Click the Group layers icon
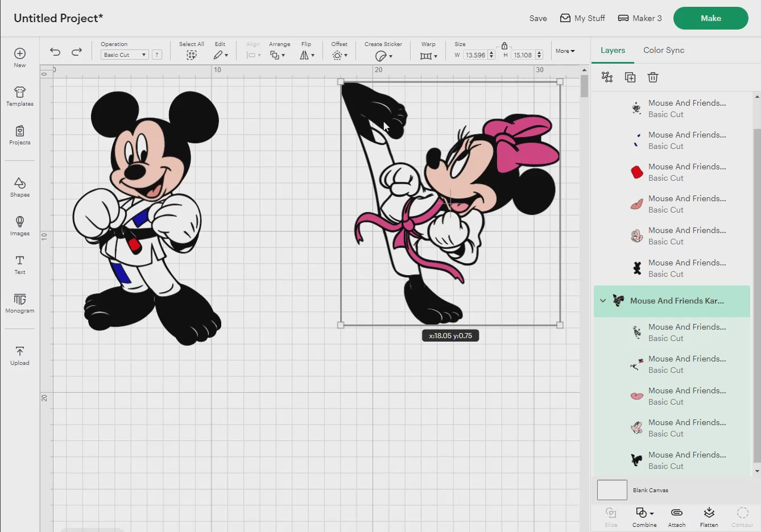This screenshot has width=761, height=532. [607, 77]
